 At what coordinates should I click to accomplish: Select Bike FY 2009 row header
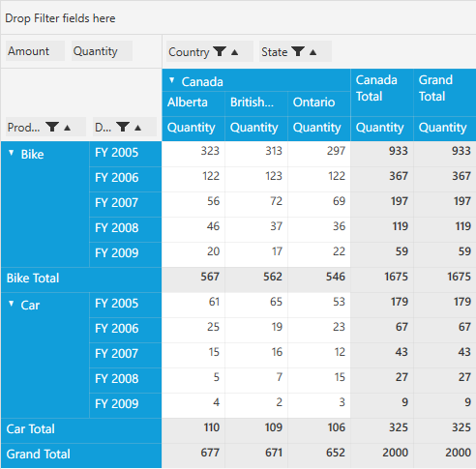[x=125, y=254]
